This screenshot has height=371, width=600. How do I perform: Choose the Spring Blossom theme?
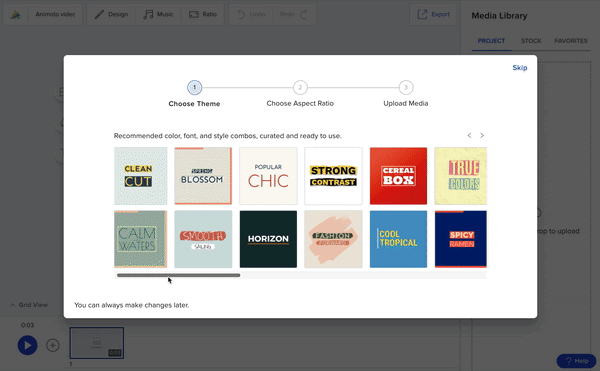203,176
